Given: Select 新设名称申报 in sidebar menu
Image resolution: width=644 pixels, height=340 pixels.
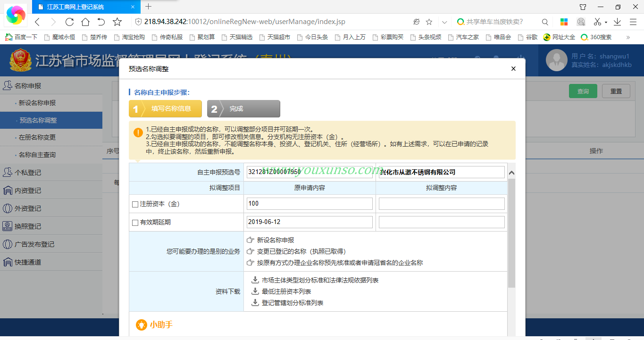Looking at the screenshot, I should pos(37,103).
